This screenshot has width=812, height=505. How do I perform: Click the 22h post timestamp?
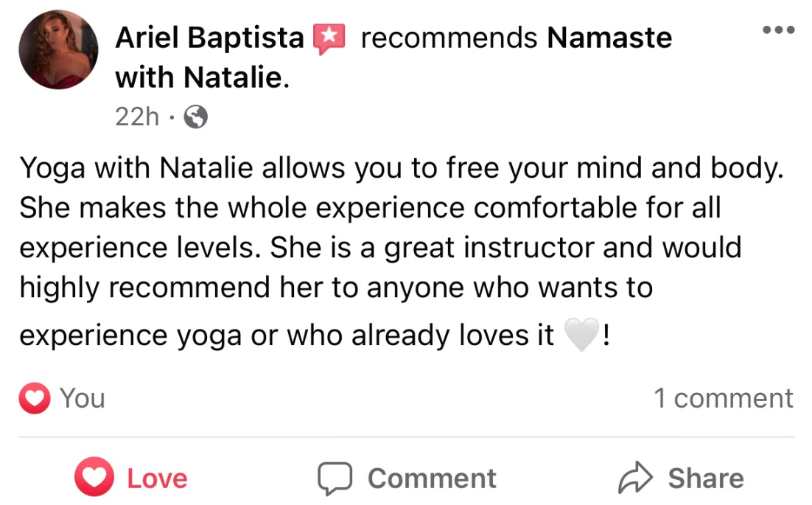[x=137, y=116]
